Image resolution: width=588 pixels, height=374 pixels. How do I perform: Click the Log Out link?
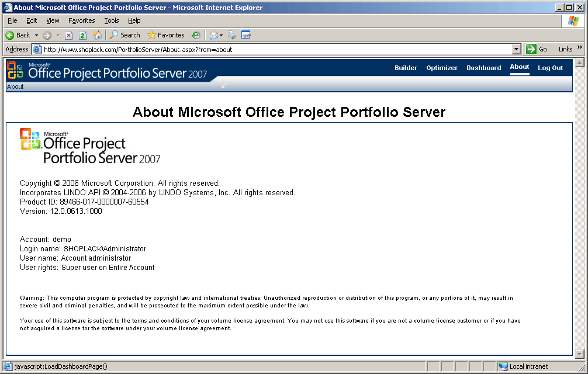[550, 68]
